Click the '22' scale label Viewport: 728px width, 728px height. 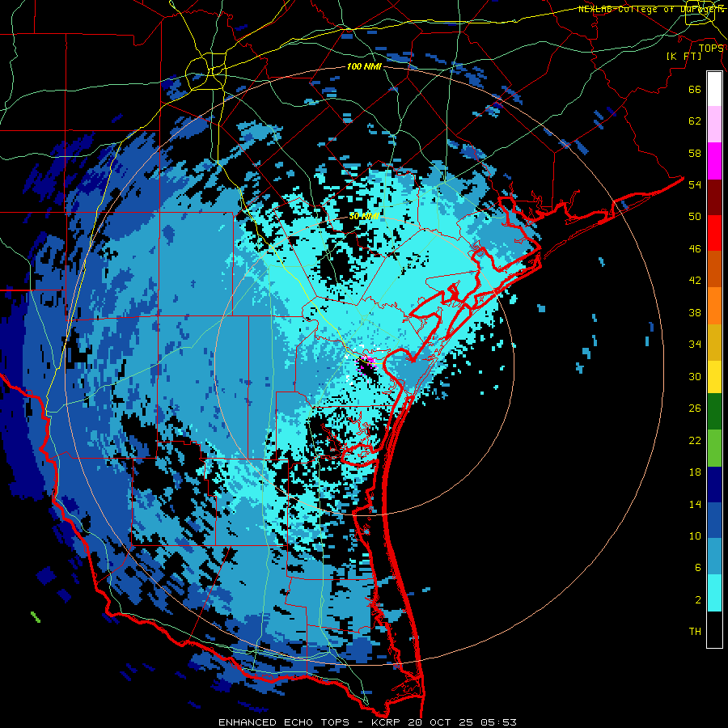695,440
